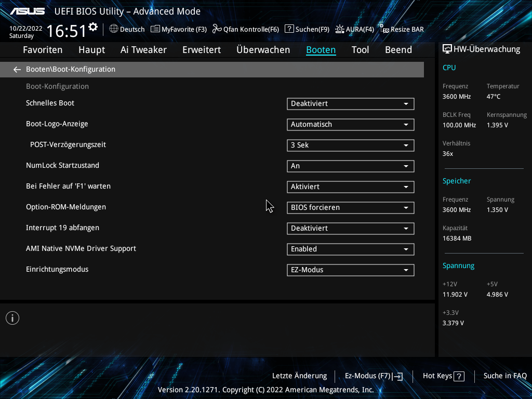Image resolution: width=532 pixels, height=399 pixels.
Task: Switch to the Ai Tweaker tab
Action: (143, 50)
